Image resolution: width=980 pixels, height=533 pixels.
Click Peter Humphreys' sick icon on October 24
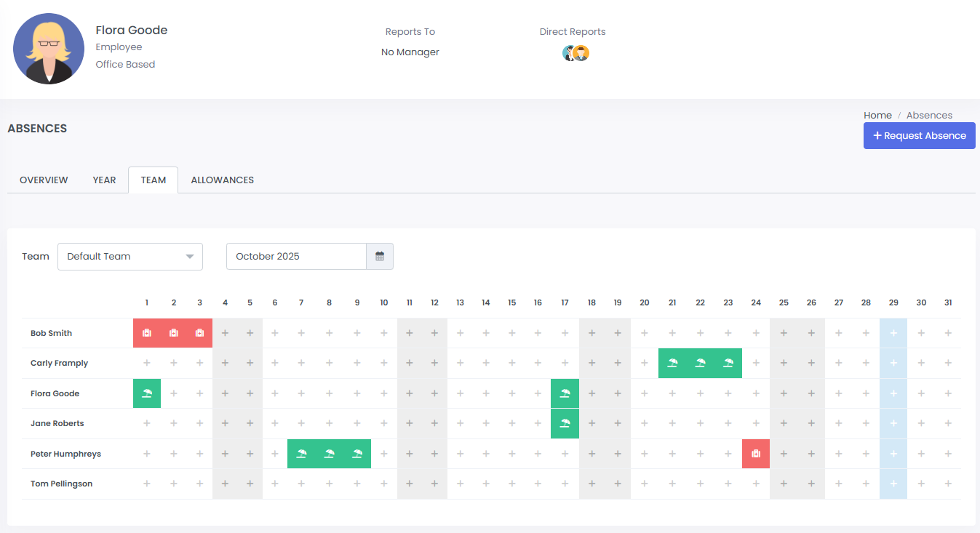pyautogui.click(x=756, y=454)
